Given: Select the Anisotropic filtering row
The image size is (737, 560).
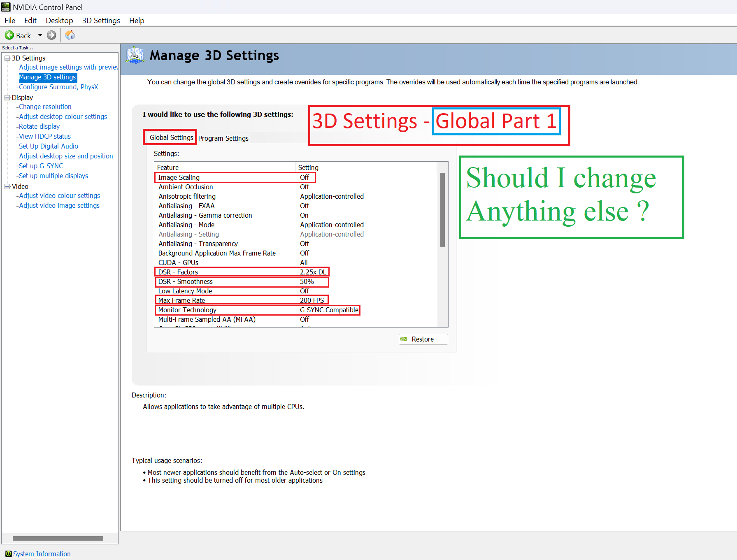Looking at the screenshot, I should [295, 196].
